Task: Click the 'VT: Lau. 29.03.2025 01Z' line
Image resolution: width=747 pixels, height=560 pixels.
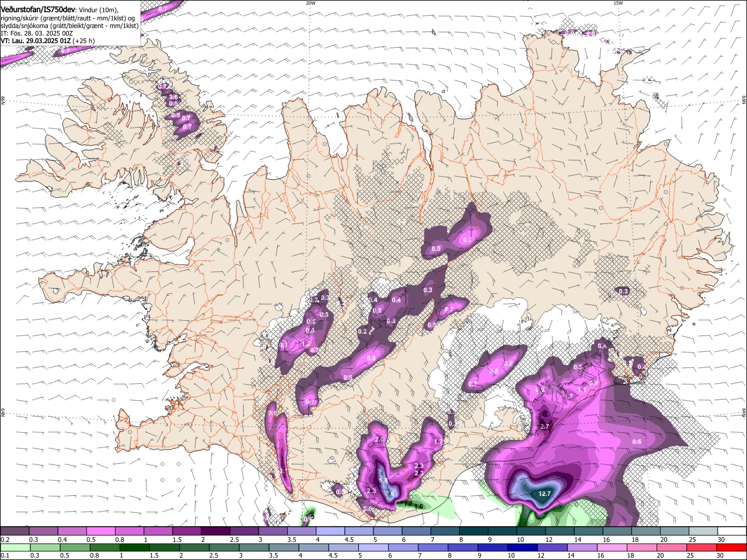Action: point(36,41)
